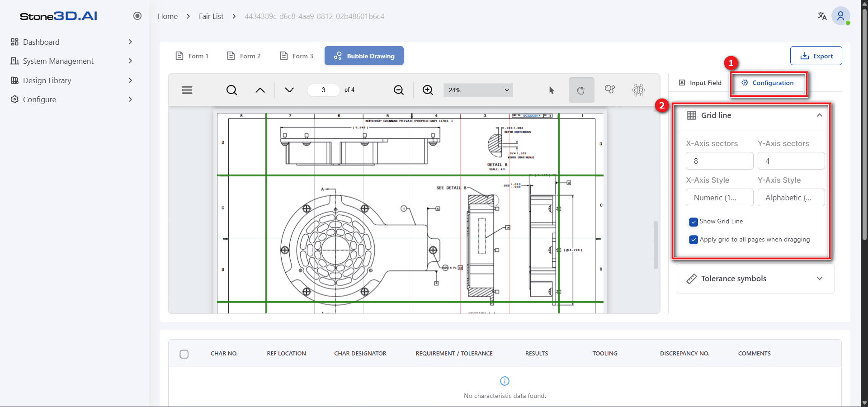This screenshot has width=868, height=407.
Task: Click the REF LOCATION column header
Action: click(x=286, y=354)
